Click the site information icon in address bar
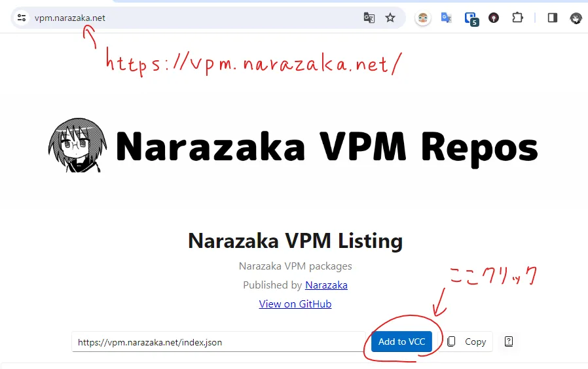The image size is (588, 369). point(22,18)
